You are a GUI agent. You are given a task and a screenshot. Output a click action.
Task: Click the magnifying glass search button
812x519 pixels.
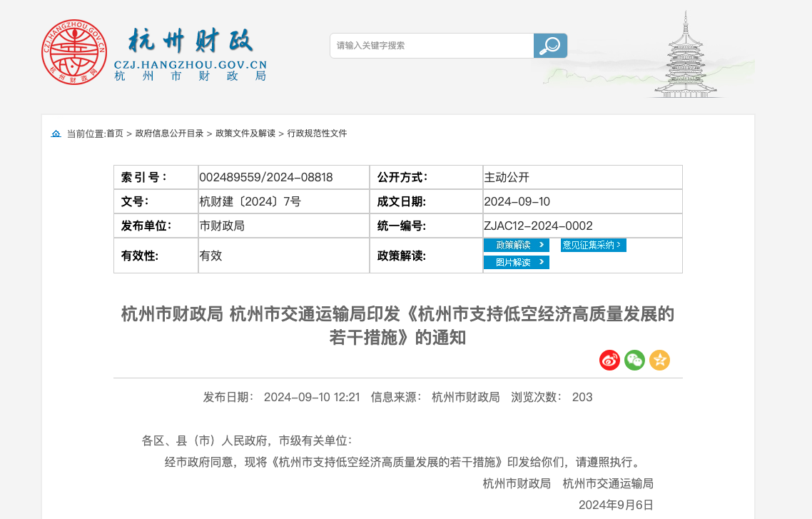click(550, 46)
